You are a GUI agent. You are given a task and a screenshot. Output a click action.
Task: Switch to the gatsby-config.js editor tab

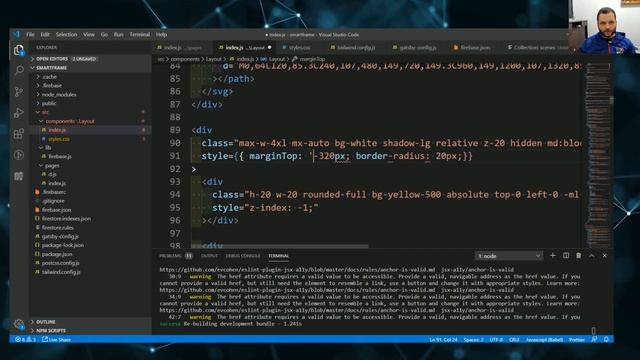[418, 48]
